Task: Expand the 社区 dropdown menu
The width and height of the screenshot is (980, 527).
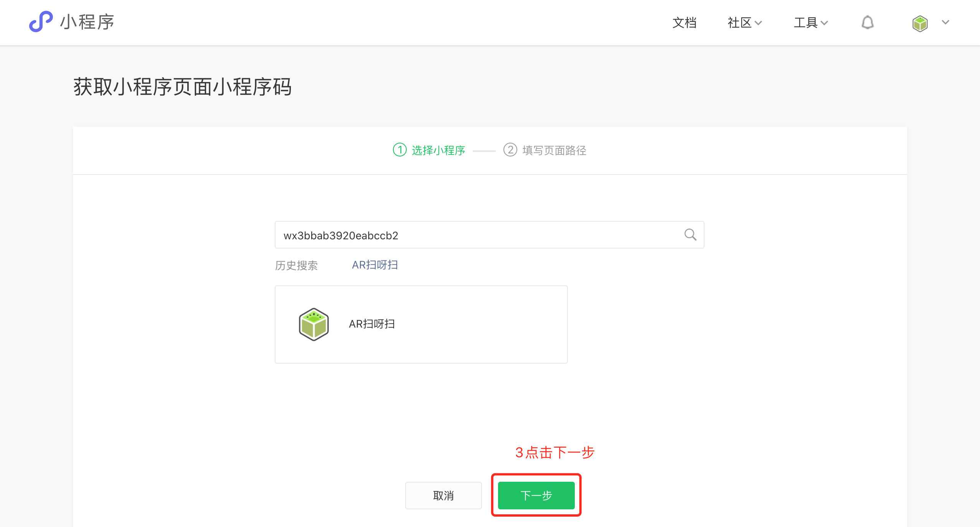Action: click(744, 23)
